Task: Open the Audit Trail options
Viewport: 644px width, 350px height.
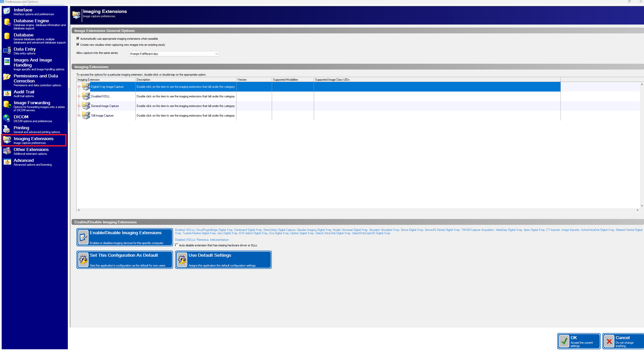Action: [35, 93]
